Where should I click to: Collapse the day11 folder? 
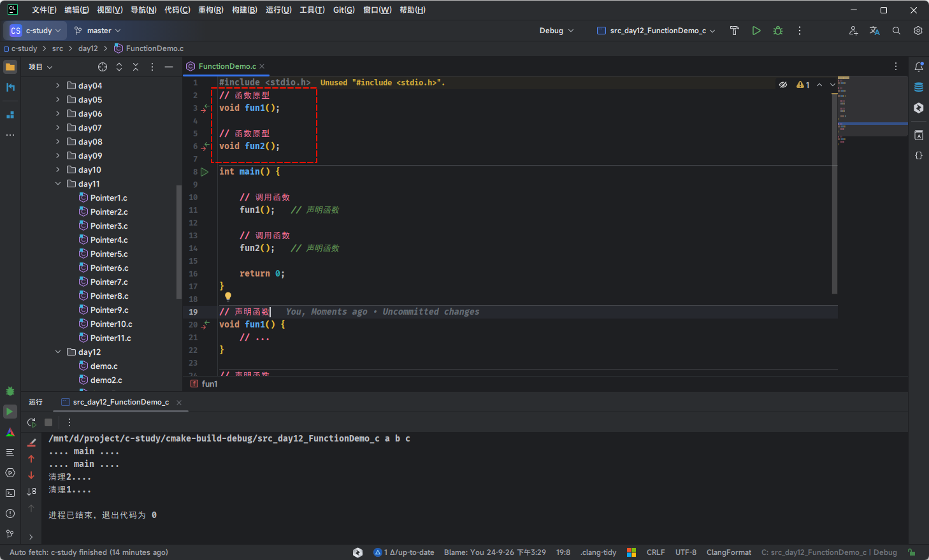[58, 183]
